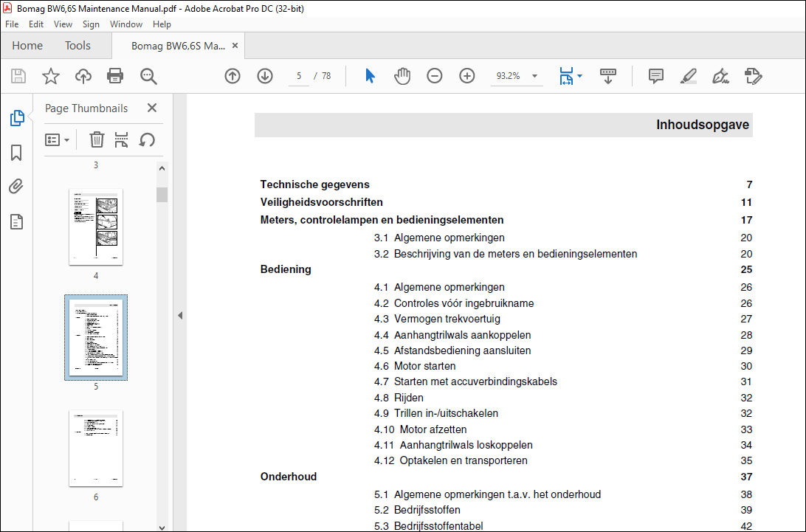Click '4.3 Vermogen trekvoertuig' entry
The image size is (806, 532).
click(x=437, y=319)
